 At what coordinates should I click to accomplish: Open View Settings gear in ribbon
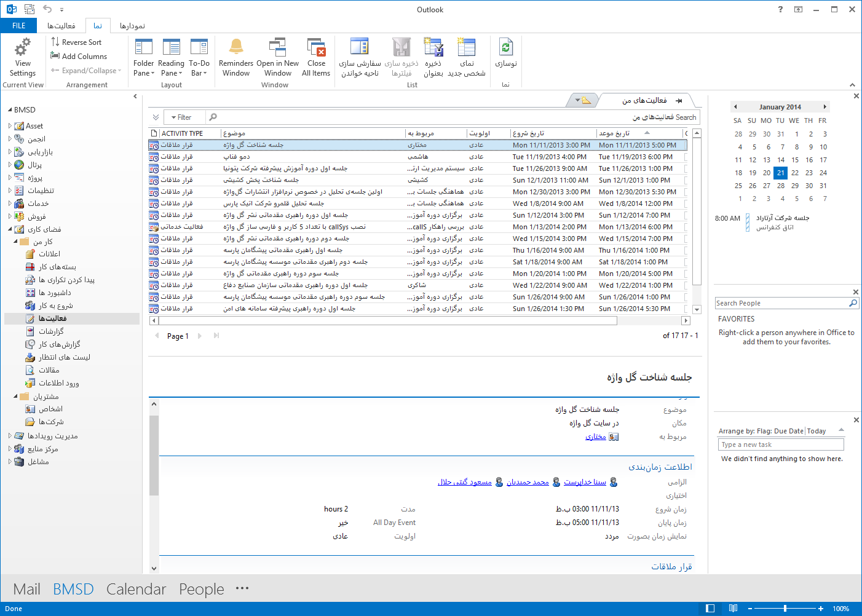pyautogui.click(x=23, y=48)
